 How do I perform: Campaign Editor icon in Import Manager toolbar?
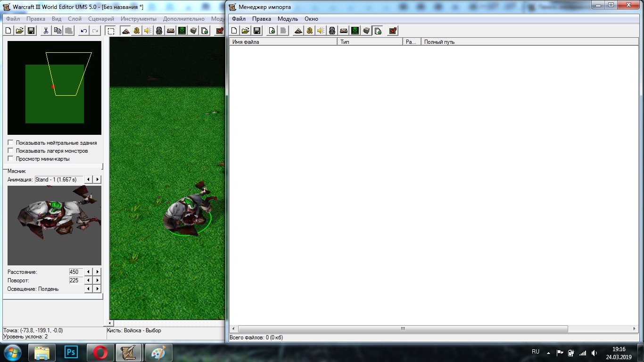pos(343,31)
